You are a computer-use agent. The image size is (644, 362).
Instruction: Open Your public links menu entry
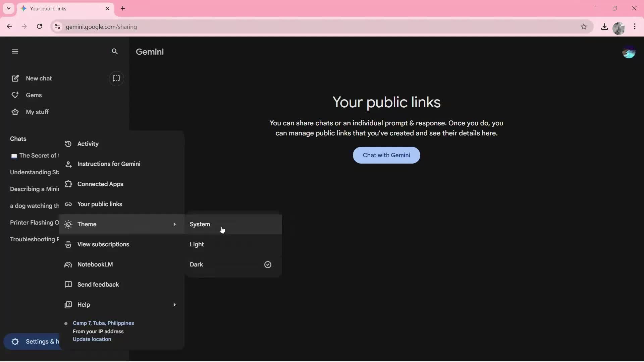tap(100, 204)
